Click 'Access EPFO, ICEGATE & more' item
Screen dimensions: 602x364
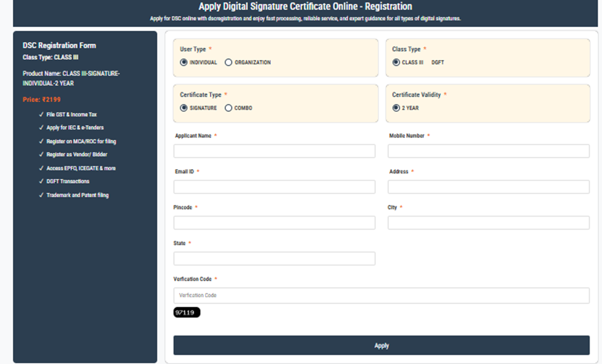pyautogui.click(x=81, y=168)
